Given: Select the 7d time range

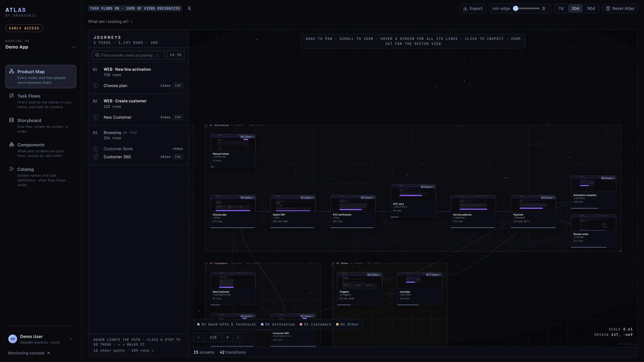Looking at the screenshot, I should click(561, 9).
